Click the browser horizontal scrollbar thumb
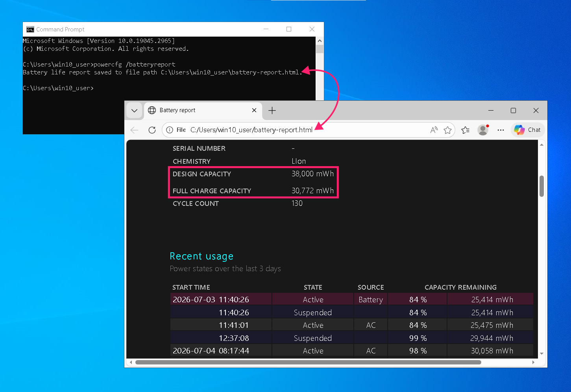Image resolution: width=571 pixels, height=392 pixels. 308,362
